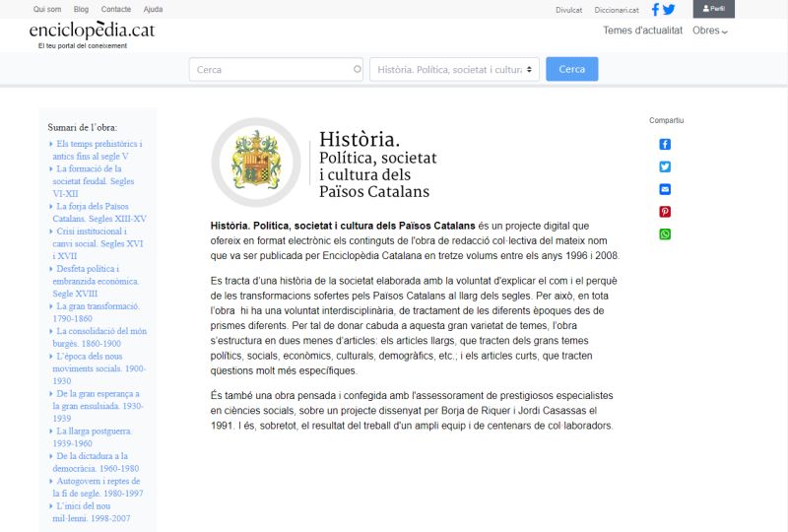This screenshot has height=532, width=788.
Task: Open Crisi institucional i canvi social chapter
Action: click(x=98, y=243)
